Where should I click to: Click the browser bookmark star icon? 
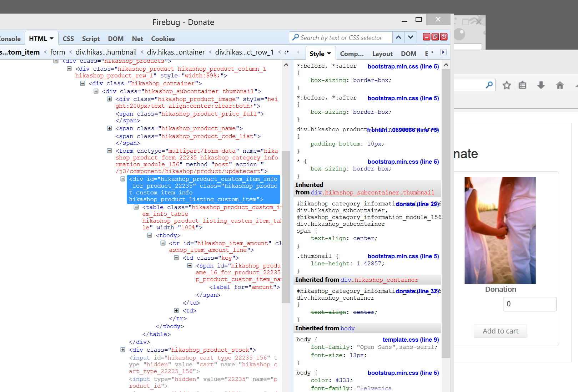(507, 85)
